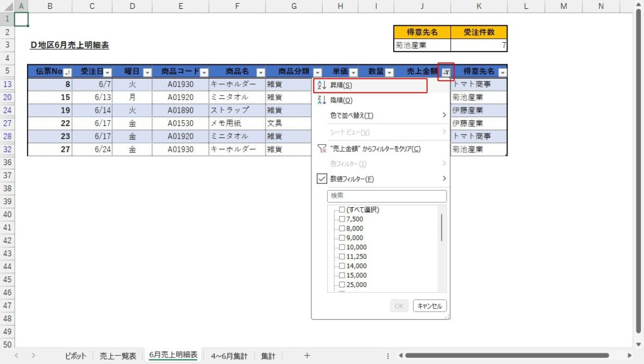Click the previous-sheet navigation arrow

tap(16, 356)
